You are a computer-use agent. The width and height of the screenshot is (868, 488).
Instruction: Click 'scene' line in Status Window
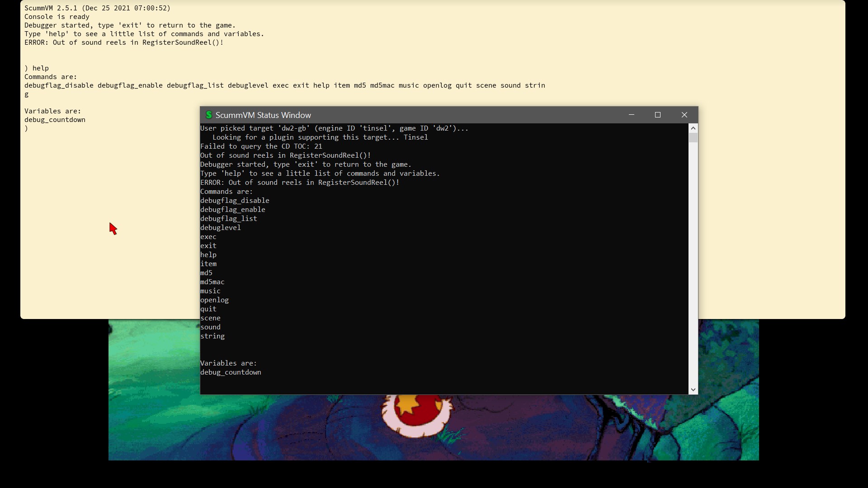click(210, 318)
